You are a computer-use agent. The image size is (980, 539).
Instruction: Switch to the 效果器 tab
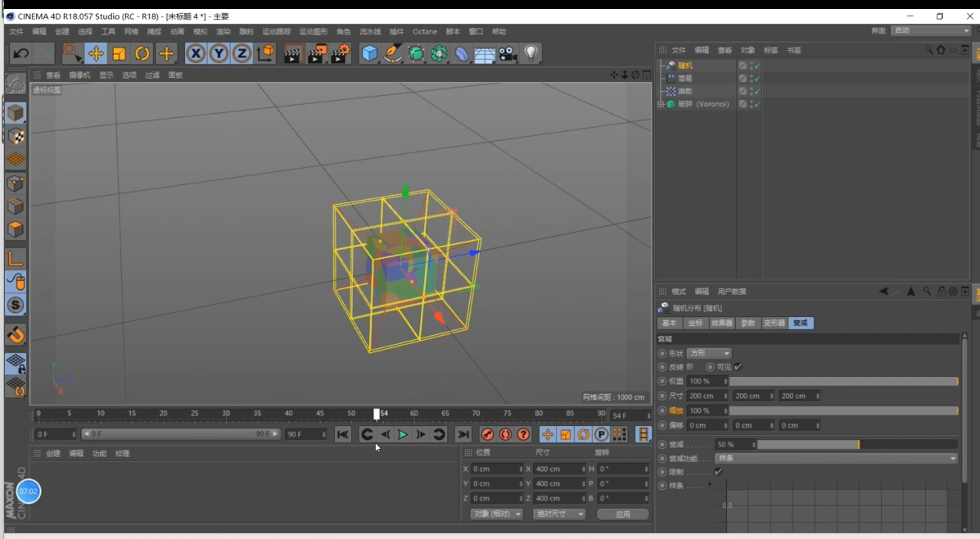coord(721,324)
